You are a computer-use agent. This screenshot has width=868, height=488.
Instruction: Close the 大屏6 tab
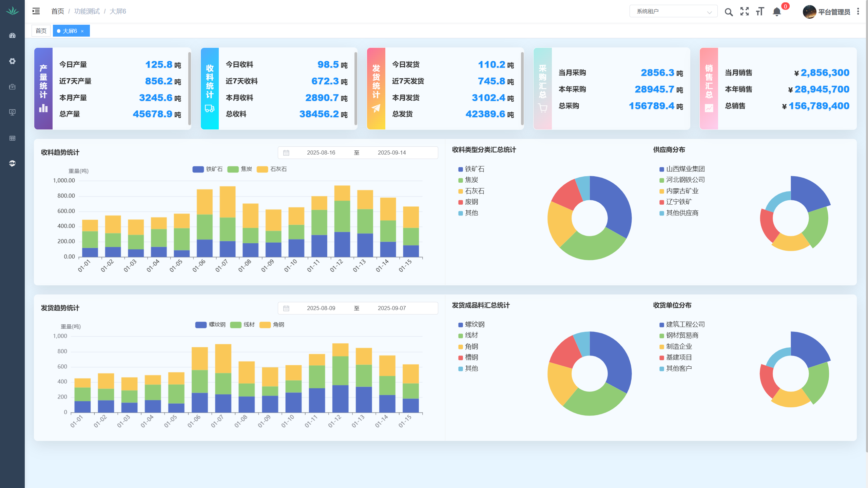82,31
